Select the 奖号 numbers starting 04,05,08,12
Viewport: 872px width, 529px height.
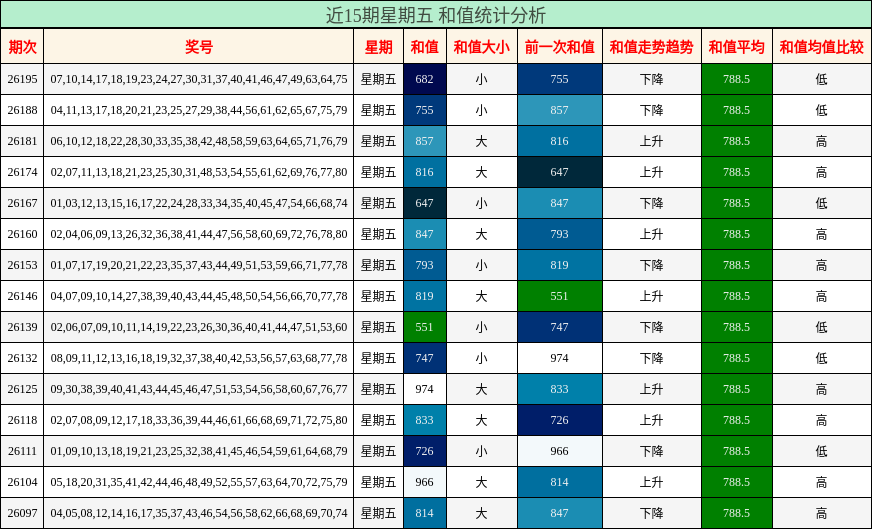(x=199, y=513)
